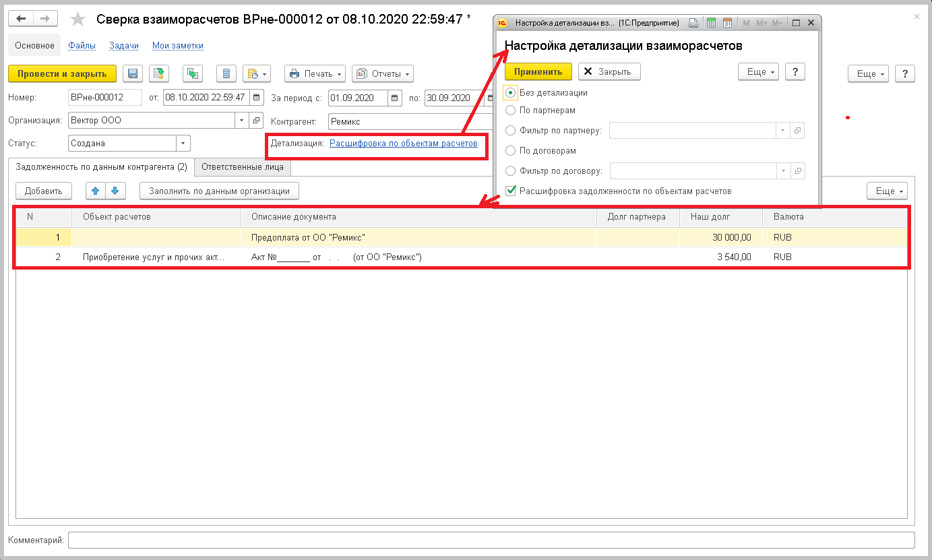The width and height of the screenshot is (932, 560).
Task: Expand the Статус dropdown
Action: pyautogui.click(x=183, y=143)
